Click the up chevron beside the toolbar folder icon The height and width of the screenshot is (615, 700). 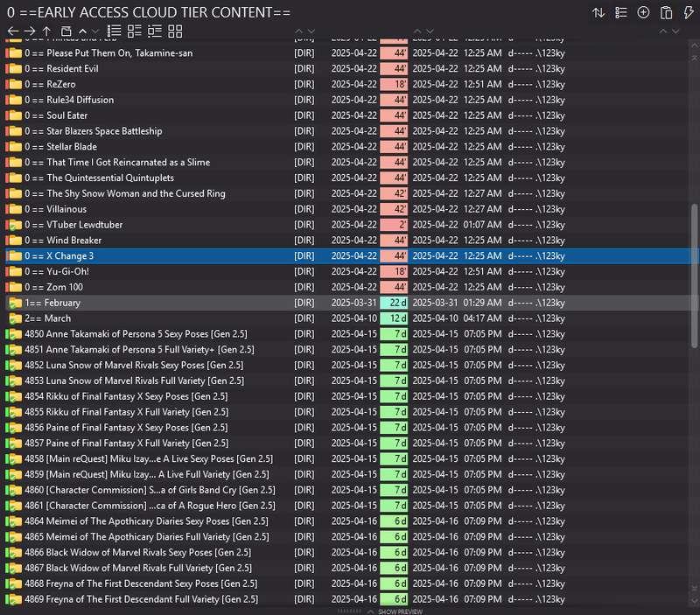[x=82, y=31]
